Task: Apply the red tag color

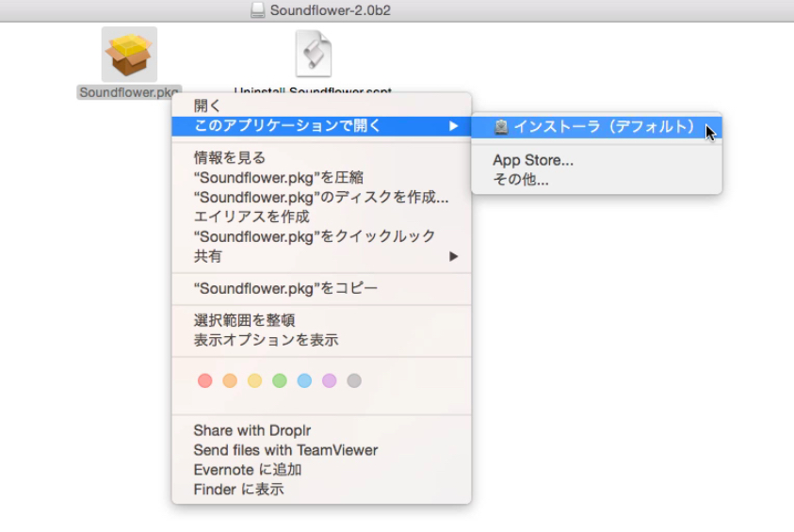Action: tap(205, 380)
